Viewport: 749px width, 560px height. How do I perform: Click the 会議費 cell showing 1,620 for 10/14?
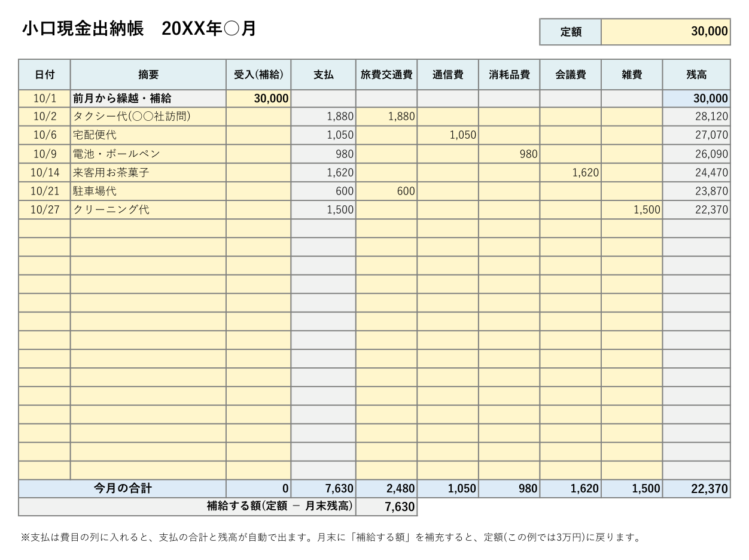point(571,172)
